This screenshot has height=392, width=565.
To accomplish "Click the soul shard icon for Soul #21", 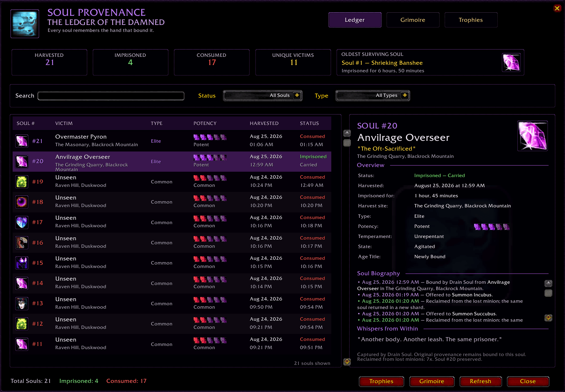I will (x=22, y=141).
